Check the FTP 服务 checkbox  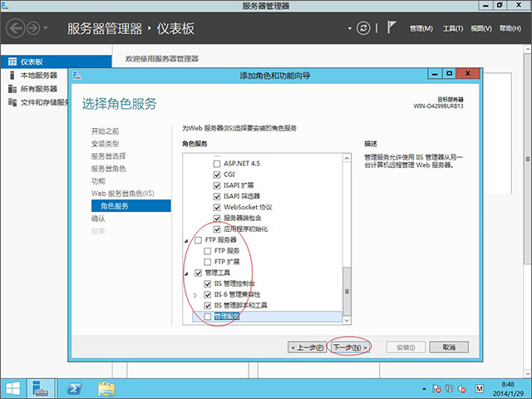coord(207,251)
